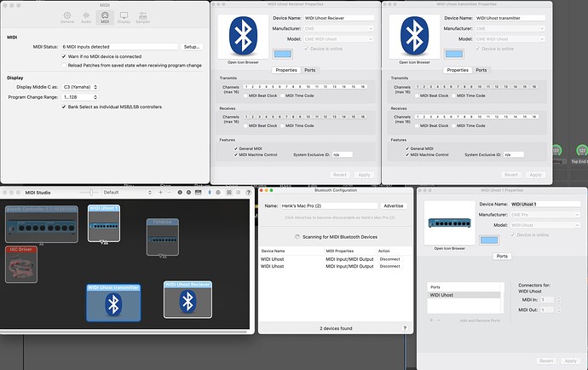Toggle MIDI Machine Control in Reciever Properties
The image size is (588, 370).
click(236, 154)
